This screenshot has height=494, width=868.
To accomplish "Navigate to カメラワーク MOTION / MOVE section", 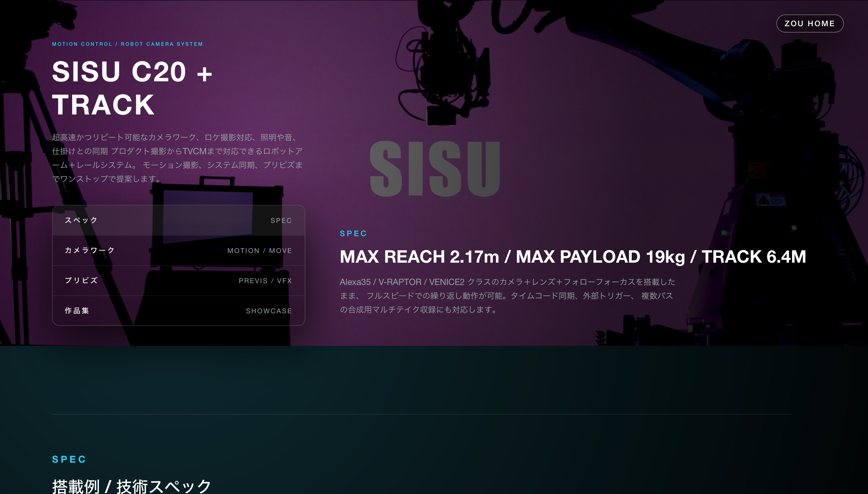I will click(178, 250).
